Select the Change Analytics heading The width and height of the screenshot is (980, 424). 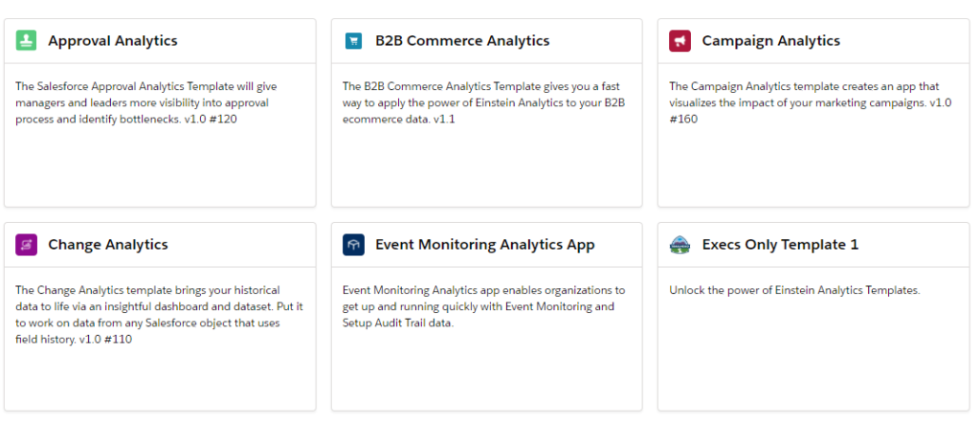(x=108, y=244)
